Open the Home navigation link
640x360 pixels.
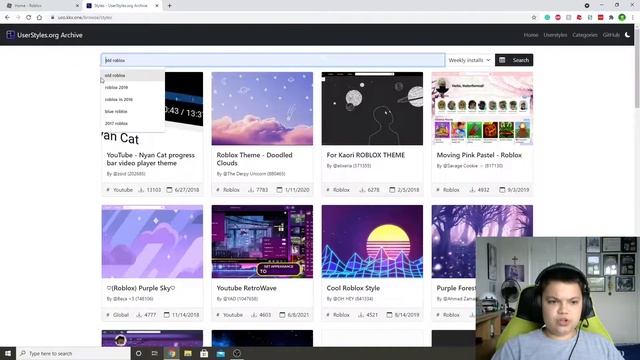pos(531,35)
